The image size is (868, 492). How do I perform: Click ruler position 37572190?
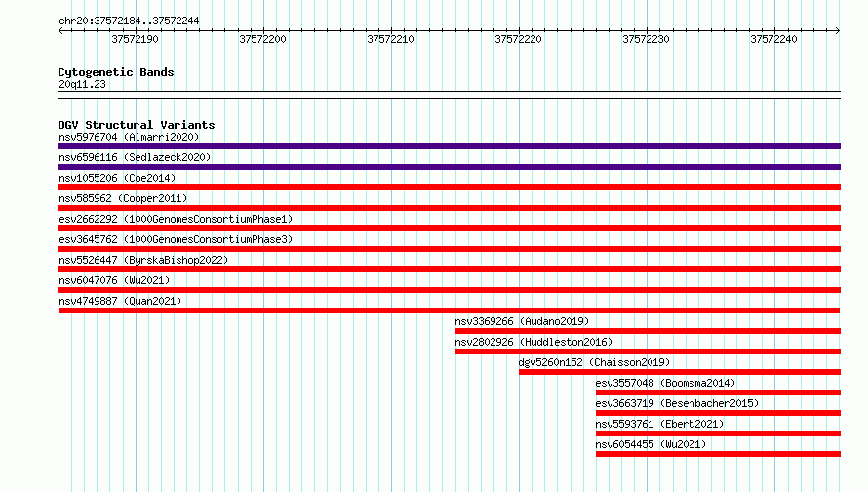point(135,39)
